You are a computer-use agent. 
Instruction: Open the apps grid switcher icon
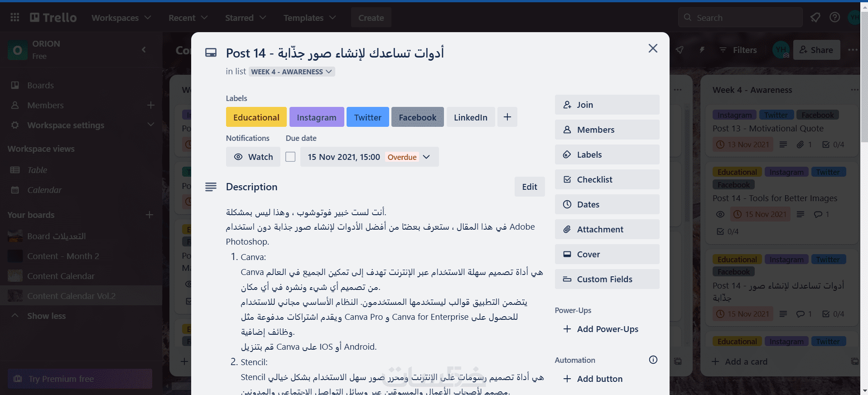click(15, 17)
